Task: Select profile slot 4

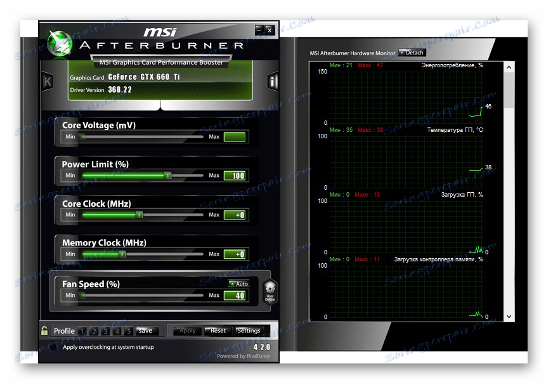Action: pos(117,331)
